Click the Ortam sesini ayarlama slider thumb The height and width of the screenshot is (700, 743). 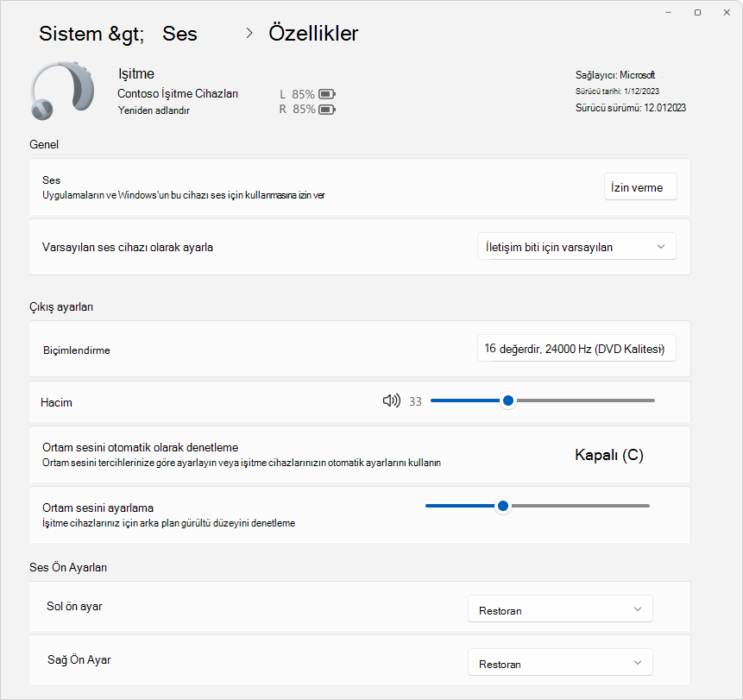(503, 506)
